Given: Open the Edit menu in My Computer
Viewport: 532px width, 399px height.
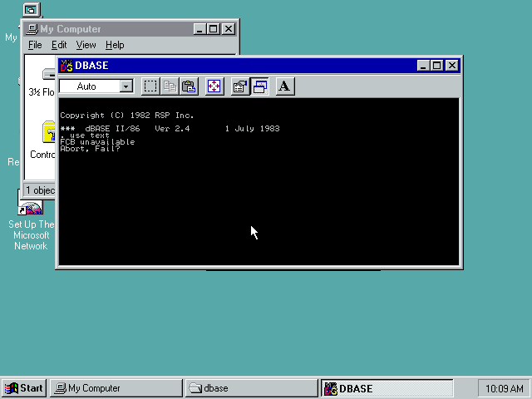Looking at the screenshot, I should [59, 45].
